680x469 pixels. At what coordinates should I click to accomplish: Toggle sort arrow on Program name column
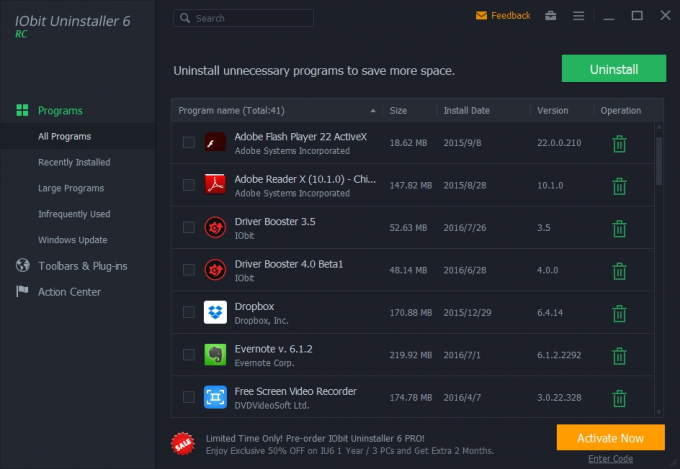point(373,111)
